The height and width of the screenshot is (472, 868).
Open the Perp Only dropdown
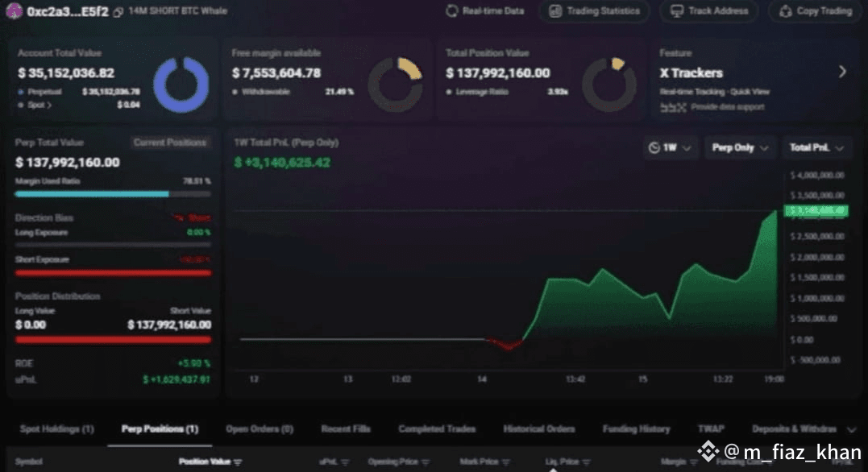coord(740,147)
